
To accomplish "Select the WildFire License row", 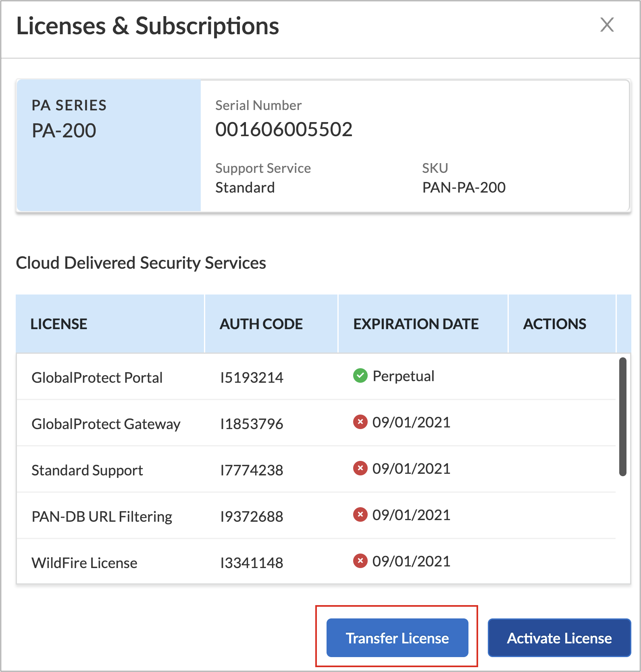I will [85, 563].
